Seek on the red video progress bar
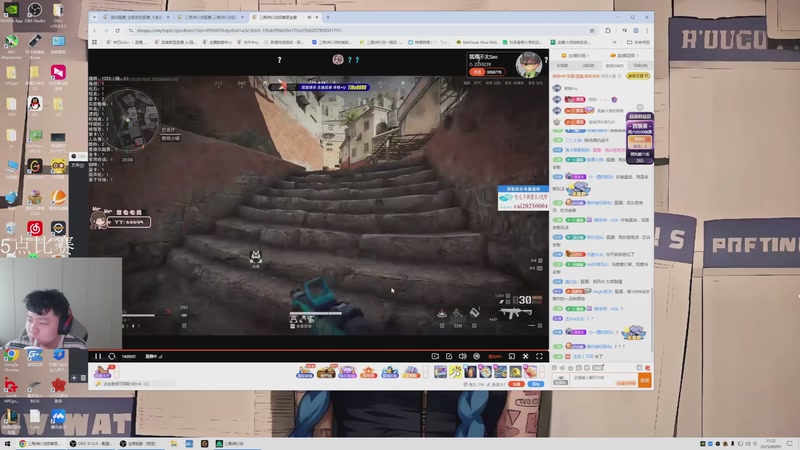The width and height of the screenshot is (800, 450). (318, 350)
